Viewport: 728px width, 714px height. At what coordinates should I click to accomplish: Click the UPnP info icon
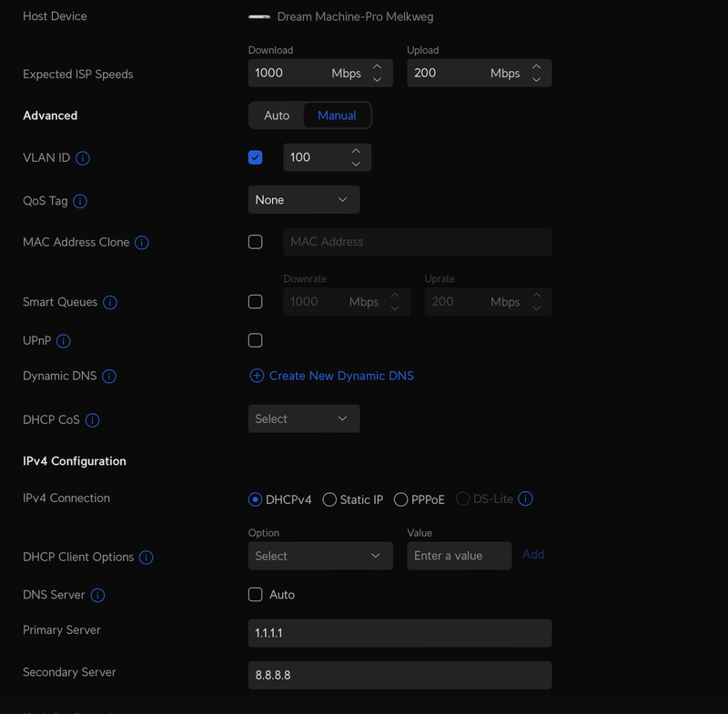(x=64, y=341)
